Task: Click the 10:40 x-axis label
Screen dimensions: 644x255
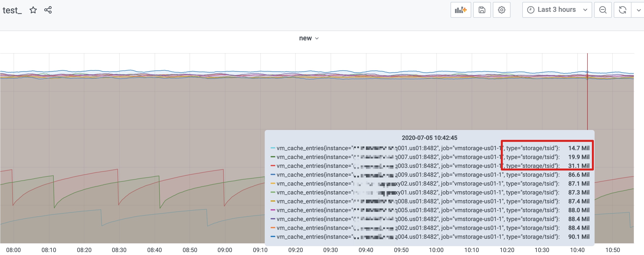Action: pyautogui.click(x=577, y=250)
